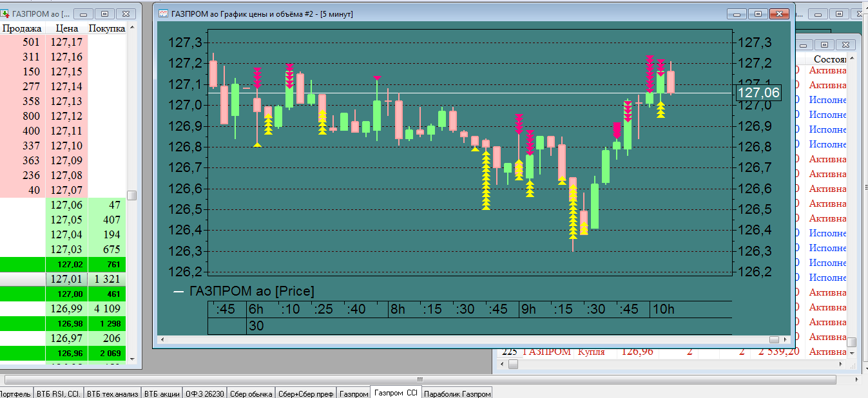Maximize the orders table window with Состояние column
The width and height of the screenshot is (868, 398).
pyautogui.click(x=824, y=44)
